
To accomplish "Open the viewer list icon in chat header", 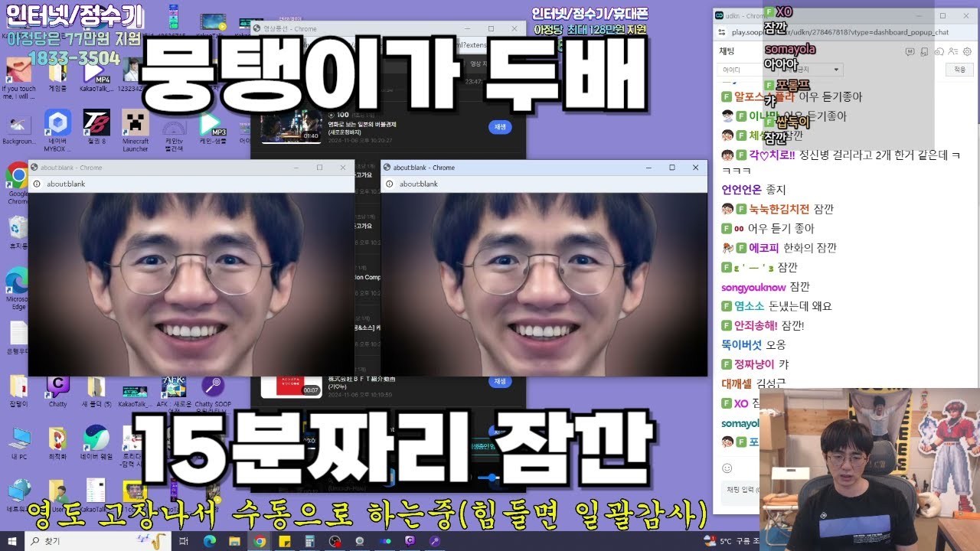I will [953, 51].
